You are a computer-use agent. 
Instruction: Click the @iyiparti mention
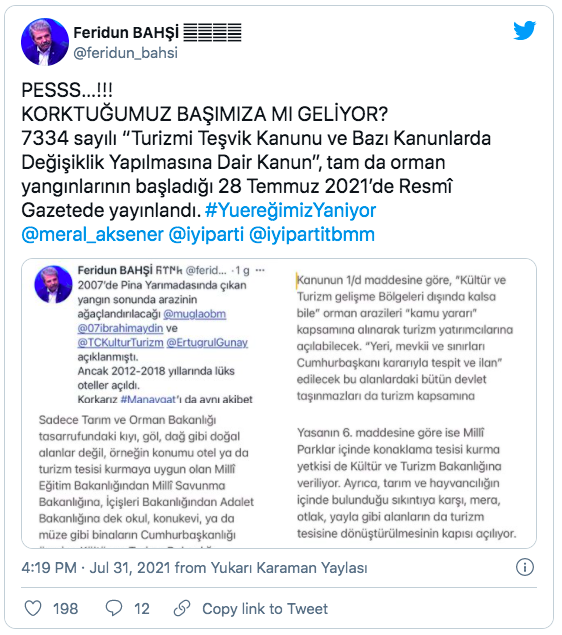pyautogui.click(x=206, y=234)
